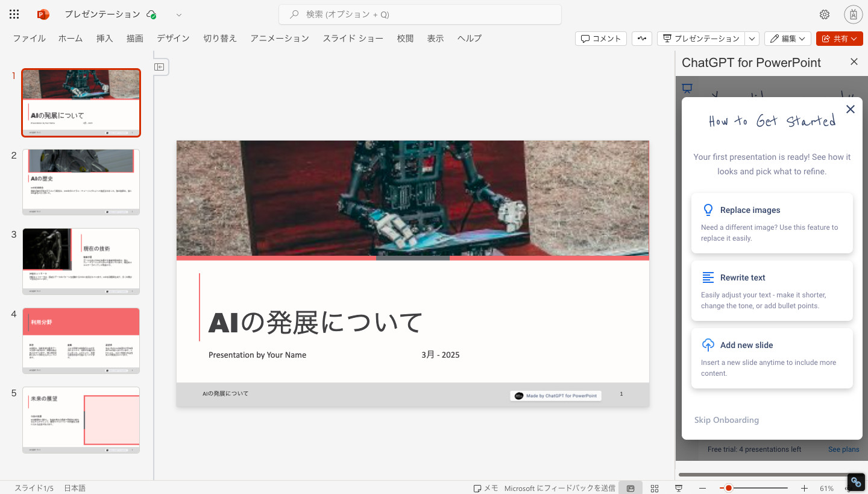Image resolution: width=868 pixels, height=494 pixels.
Task: Click the 61% zoom level
Action: point(826,488)
